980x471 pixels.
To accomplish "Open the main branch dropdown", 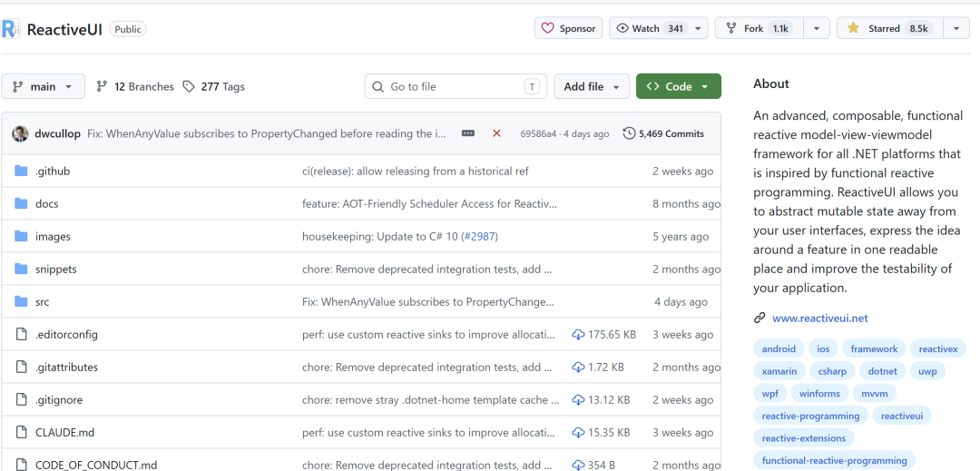I will (x=44, y=86).
